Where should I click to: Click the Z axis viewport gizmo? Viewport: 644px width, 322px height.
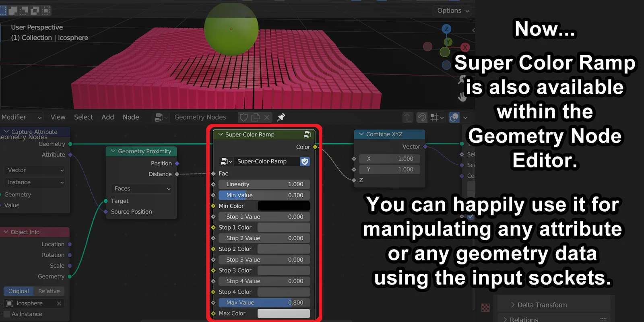(446, 29)
